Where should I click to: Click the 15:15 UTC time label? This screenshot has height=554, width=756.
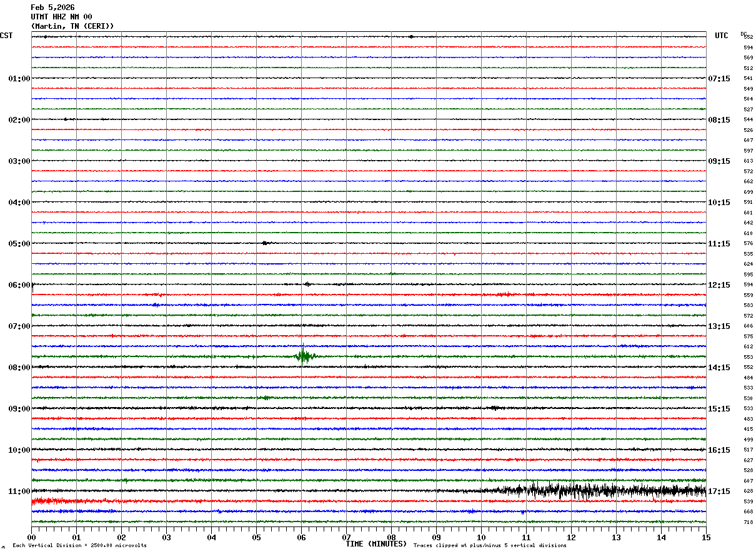pos(719,409)
